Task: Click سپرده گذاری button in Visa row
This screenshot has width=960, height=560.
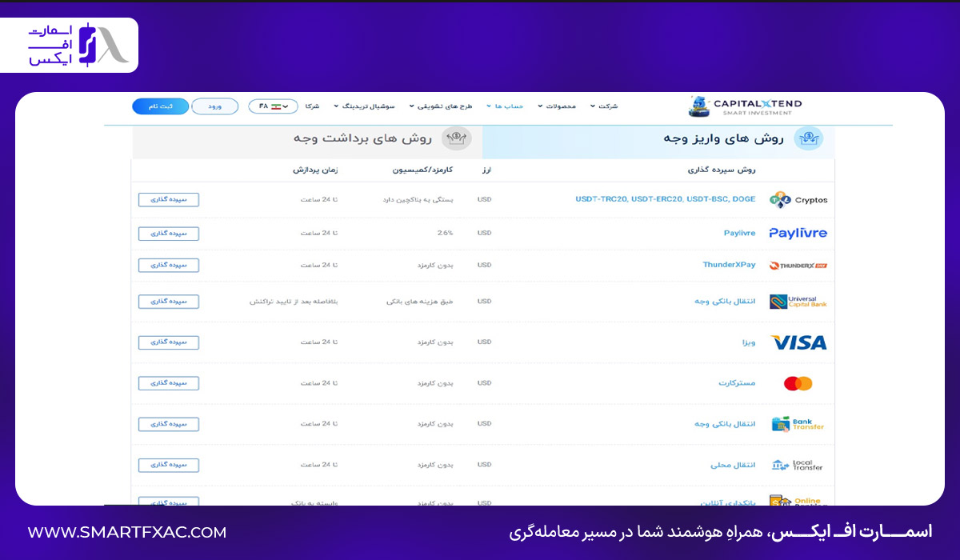Action: 169,342
